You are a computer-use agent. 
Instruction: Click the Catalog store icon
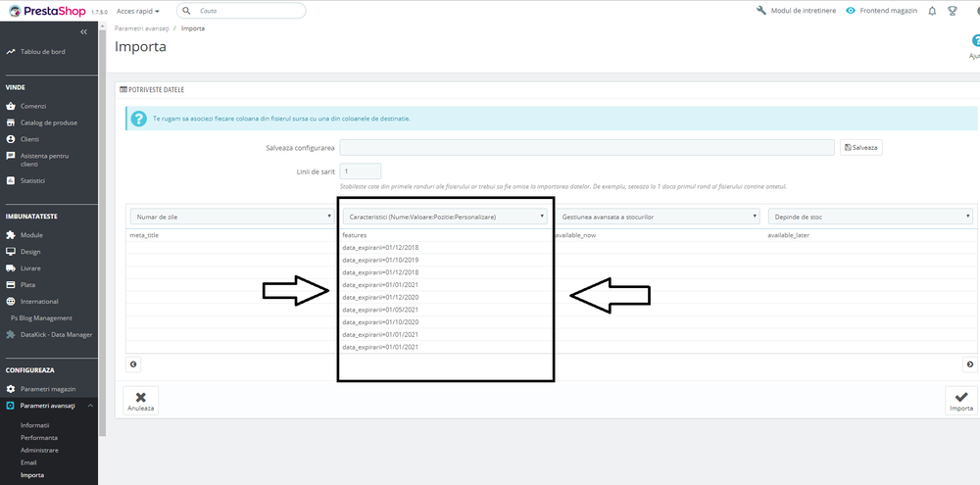10,122
